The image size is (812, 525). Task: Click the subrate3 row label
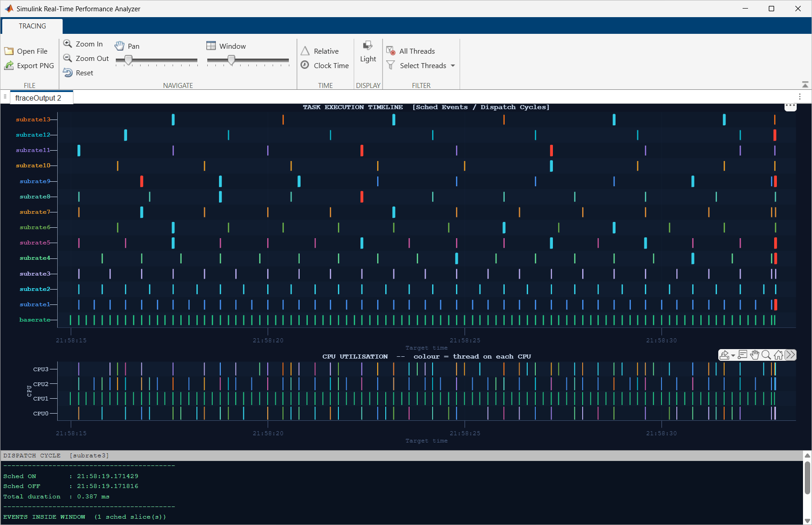point(35,274)
